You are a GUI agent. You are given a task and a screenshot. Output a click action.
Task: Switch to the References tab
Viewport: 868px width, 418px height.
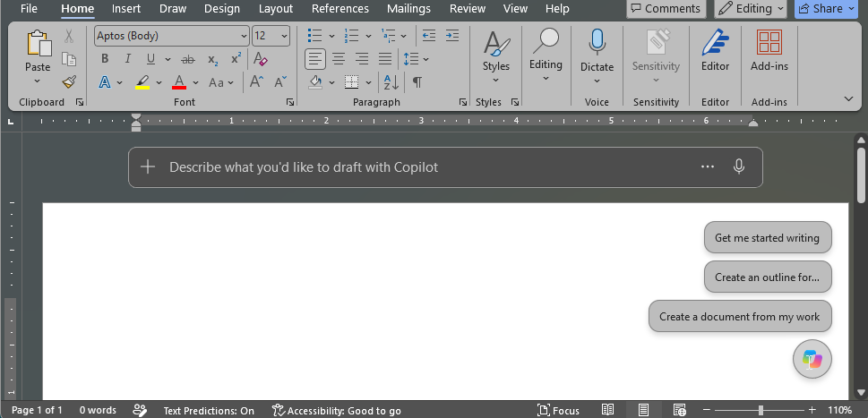339,9
